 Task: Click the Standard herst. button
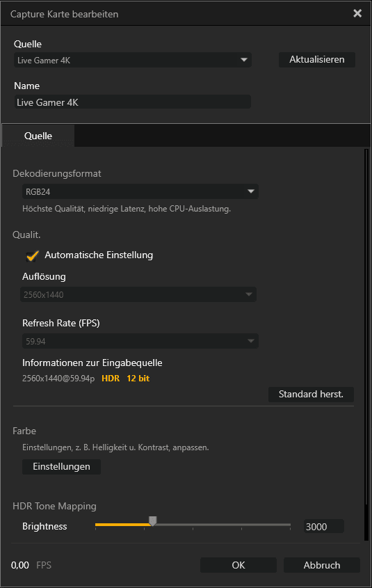[x=311, y=394]
